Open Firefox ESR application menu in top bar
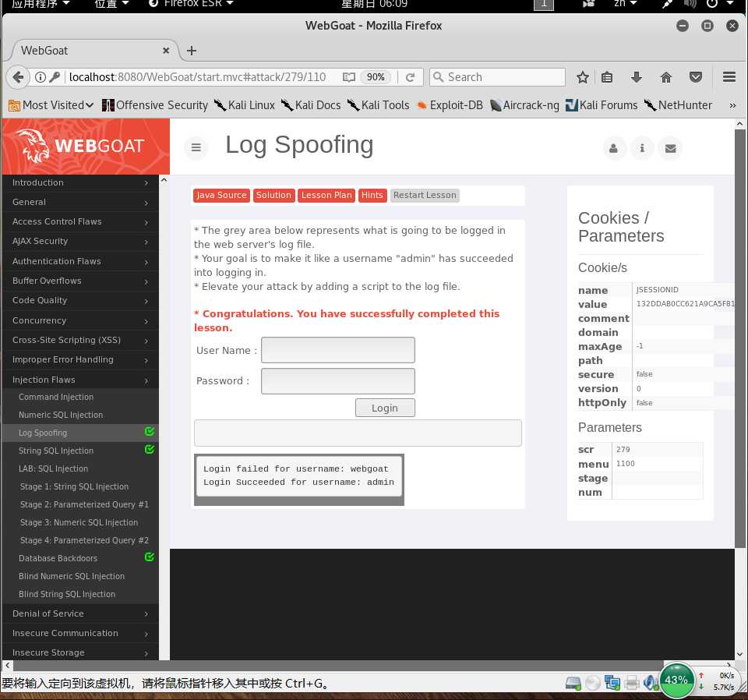 pyautogui.click(x=192, y=4)
